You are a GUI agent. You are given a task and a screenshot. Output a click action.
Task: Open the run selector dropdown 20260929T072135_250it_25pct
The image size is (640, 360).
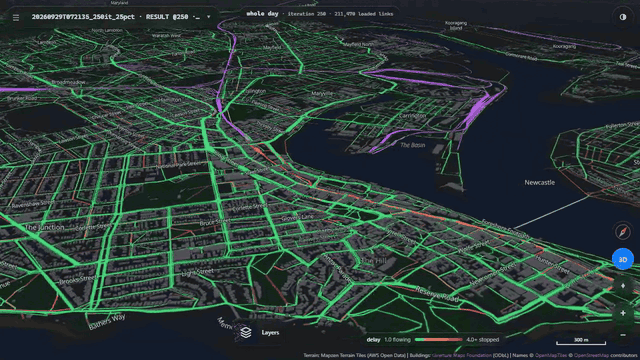click(121, 17)
